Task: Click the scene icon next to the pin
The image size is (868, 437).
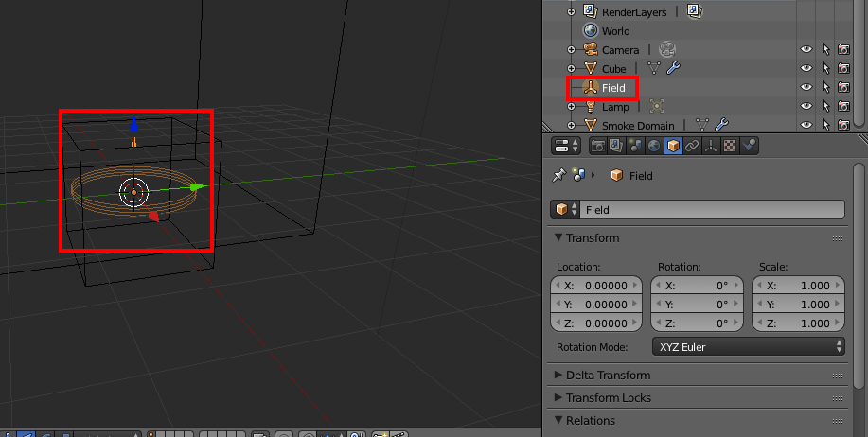Action: [x=579, y=175]
